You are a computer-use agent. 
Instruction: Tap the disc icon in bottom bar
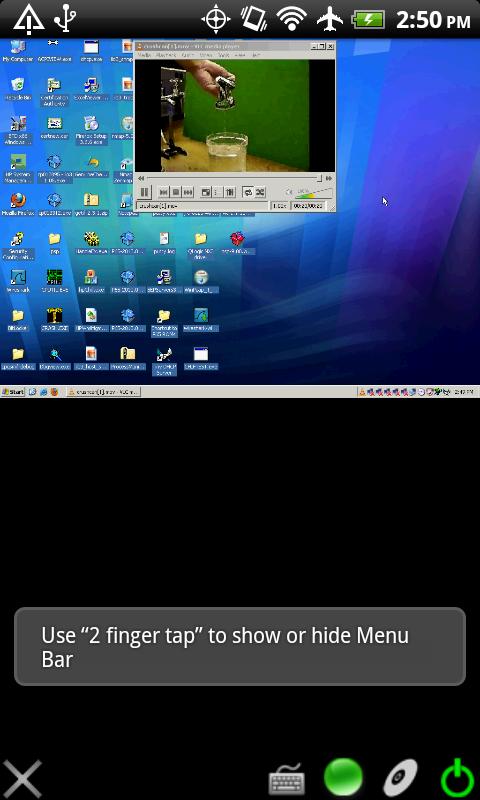click(400, 778)
